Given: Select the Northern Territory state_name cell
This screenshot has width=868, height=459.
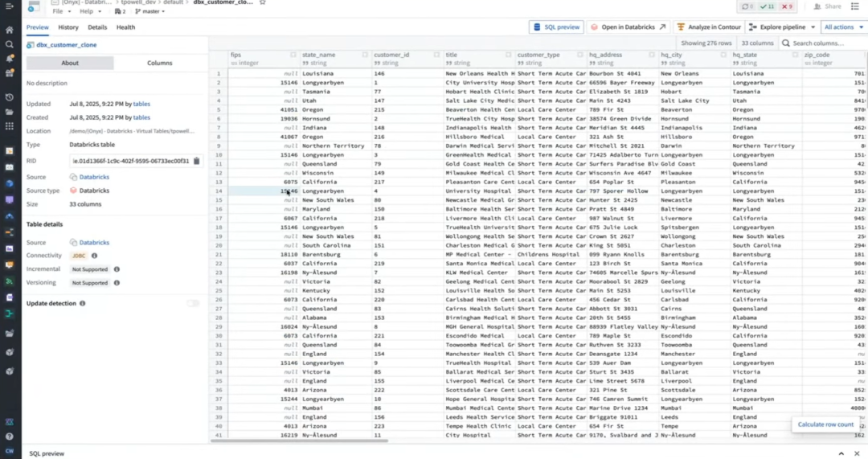Looking at the screenshot, I should pos(336,146).
